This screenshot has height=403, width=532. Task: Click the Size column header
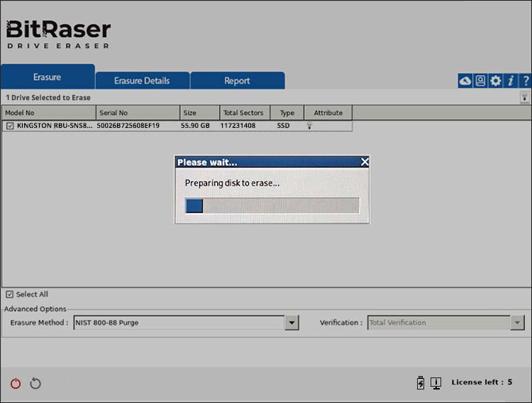199,113
